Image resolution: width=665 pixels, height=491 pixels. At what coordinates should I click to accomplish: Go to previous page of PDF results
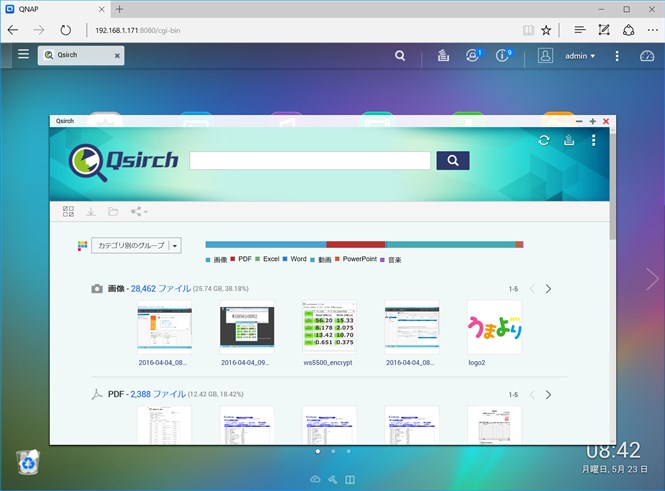pyautogui.click(x=532, y=395)
